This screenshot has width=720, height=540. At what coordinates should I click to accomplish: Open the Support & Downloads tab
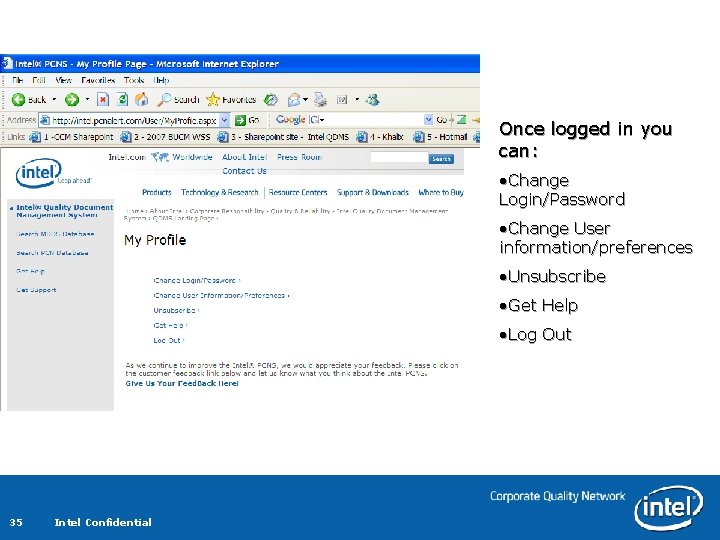point(372,192)
